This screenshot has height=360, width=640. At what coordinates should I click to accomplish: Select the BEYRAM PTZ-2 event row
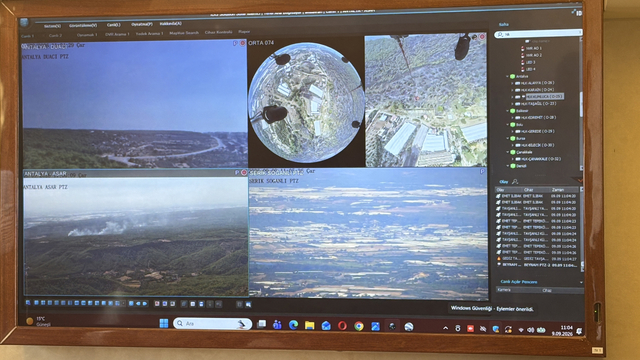[x=537, y=265]
